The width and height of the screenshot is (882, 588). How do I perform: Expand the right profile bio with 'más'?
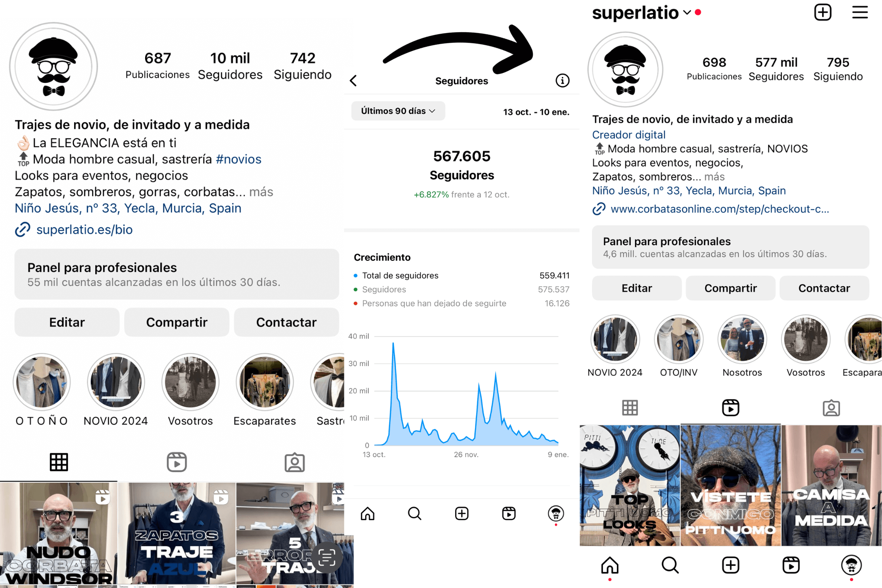[714, 177]
